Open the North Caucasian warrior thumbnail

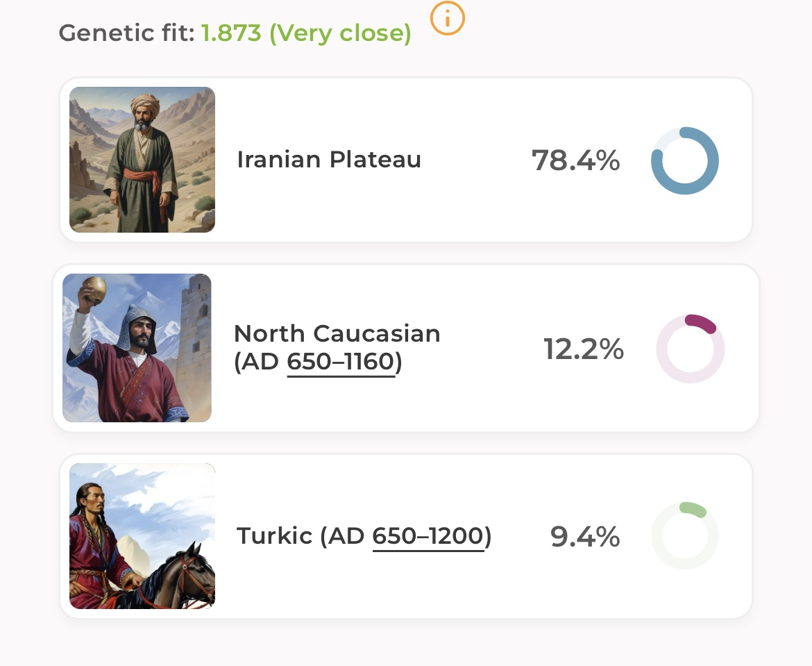pos(137,348)
